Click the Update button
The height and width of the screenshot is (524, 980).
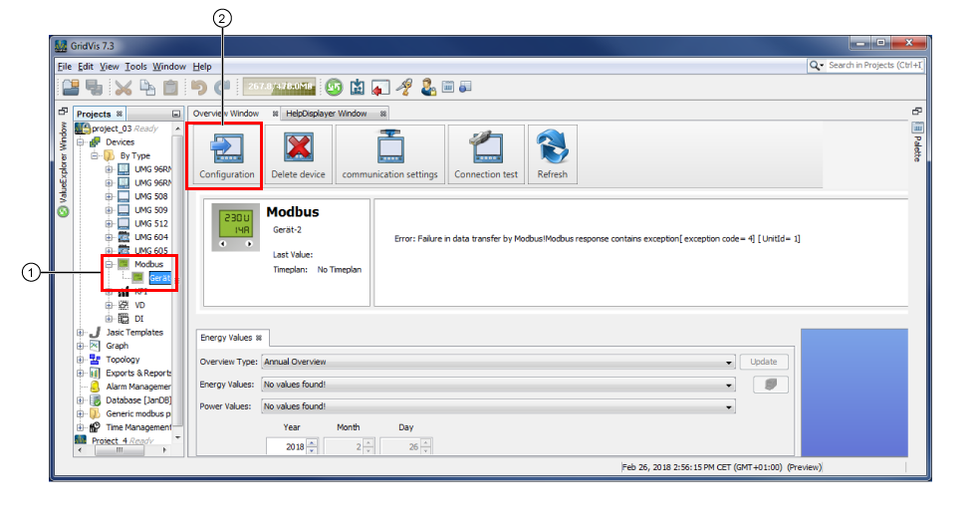click(x=764, y=362)
